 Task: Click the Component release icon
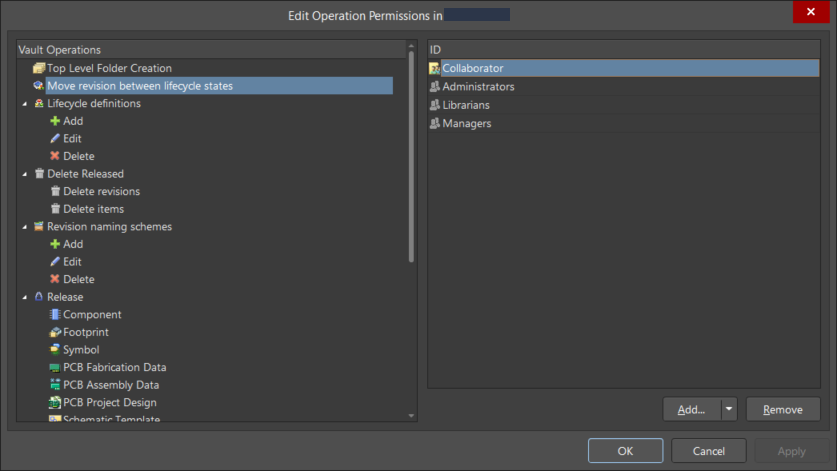pos(55,315)
